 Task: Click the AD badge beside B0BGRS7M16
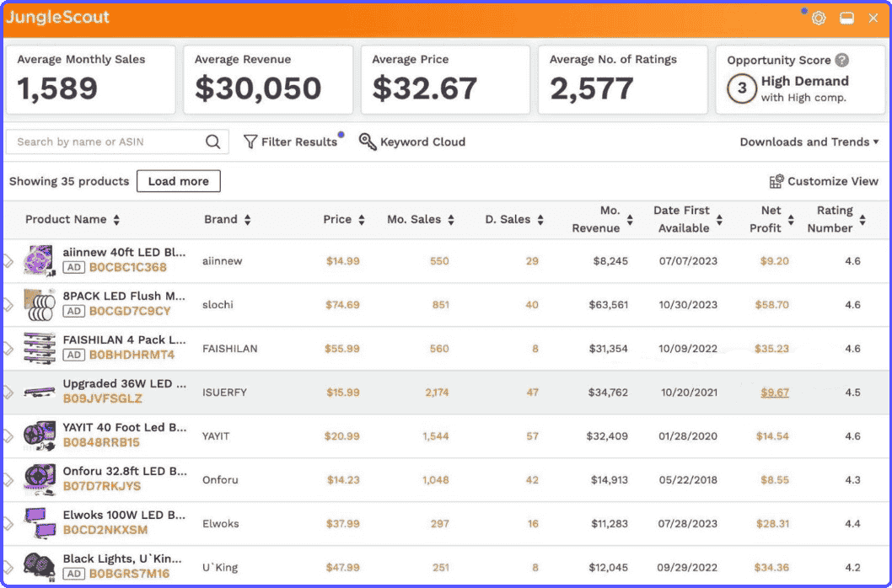[74, 573]
